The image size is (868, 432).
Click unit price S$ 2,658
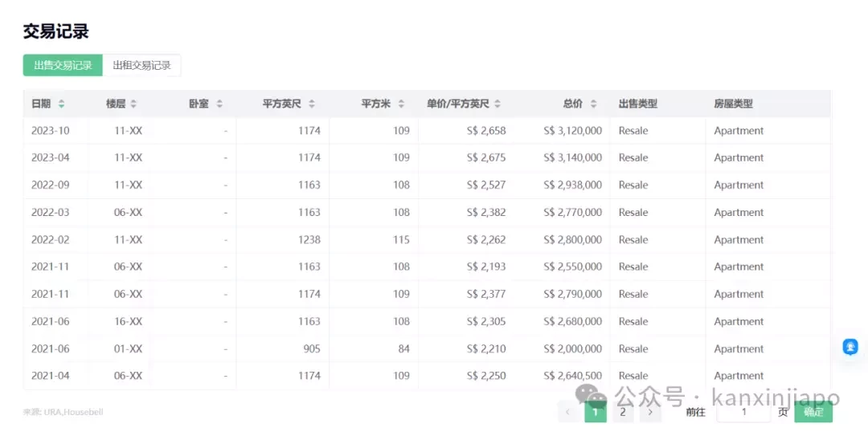pyautogui.click(x=486, y=131)
